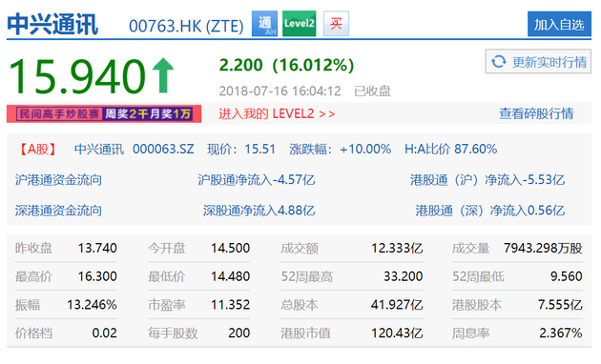Click the 买 buy icon

pos(336,24)
